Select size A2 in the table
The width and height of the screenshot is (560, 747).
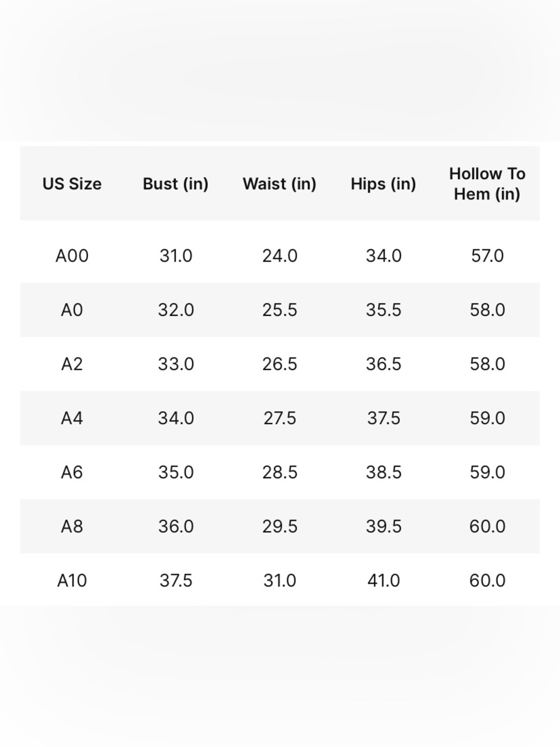72,364
